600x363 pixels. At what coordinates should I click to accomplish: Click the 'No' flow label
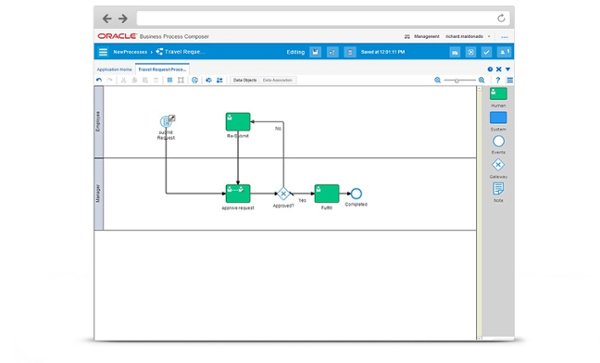pos(278,129)
